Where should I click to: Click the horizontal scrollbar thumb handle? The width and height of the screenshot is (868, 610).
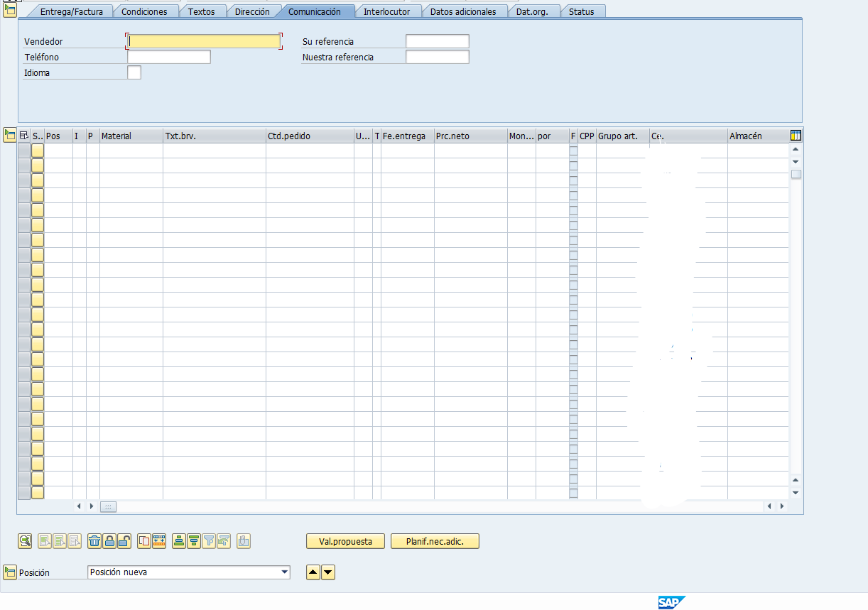pyautogui.click(x=108, y=506)
